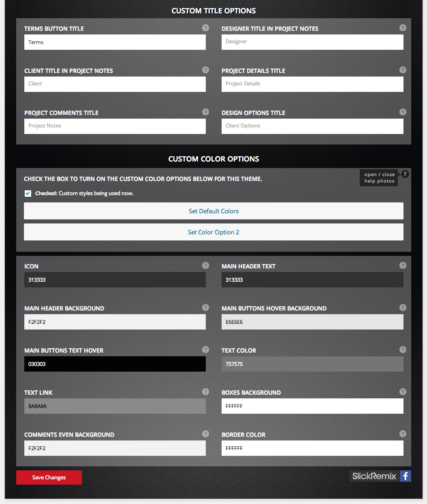Uncheck the custom styles checkbox
Image resolution: width=427 pixels, height=504 pixels.
[28, 194]
